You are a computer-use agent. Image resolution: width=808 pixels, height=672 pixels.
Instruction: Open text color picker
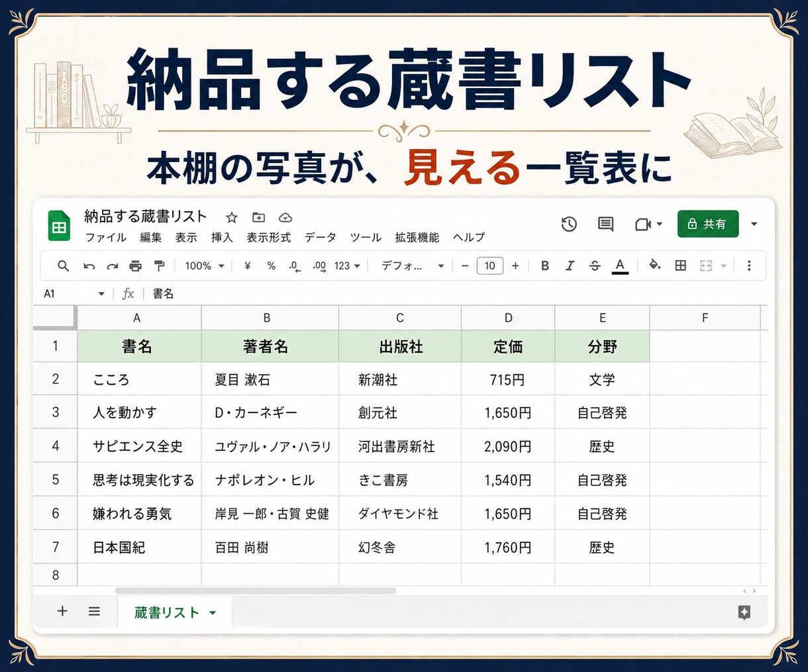(620, 266)
